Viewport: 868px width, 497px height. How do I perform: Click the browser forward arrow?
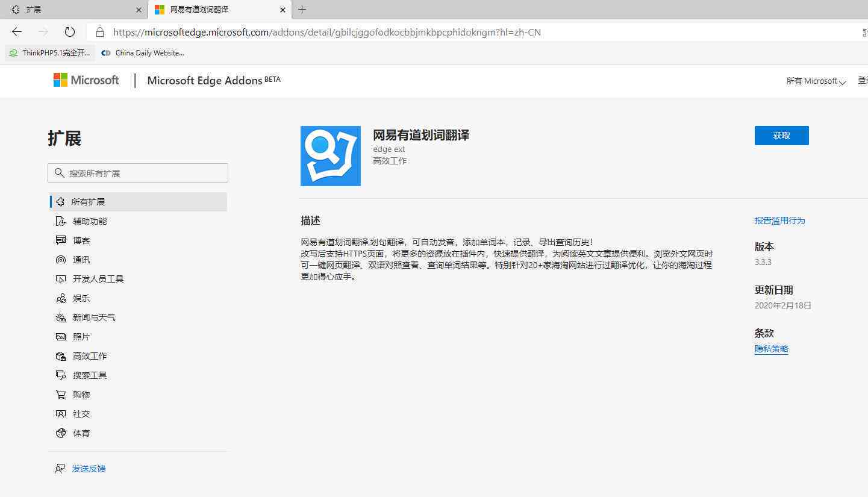tap(43, 32)
